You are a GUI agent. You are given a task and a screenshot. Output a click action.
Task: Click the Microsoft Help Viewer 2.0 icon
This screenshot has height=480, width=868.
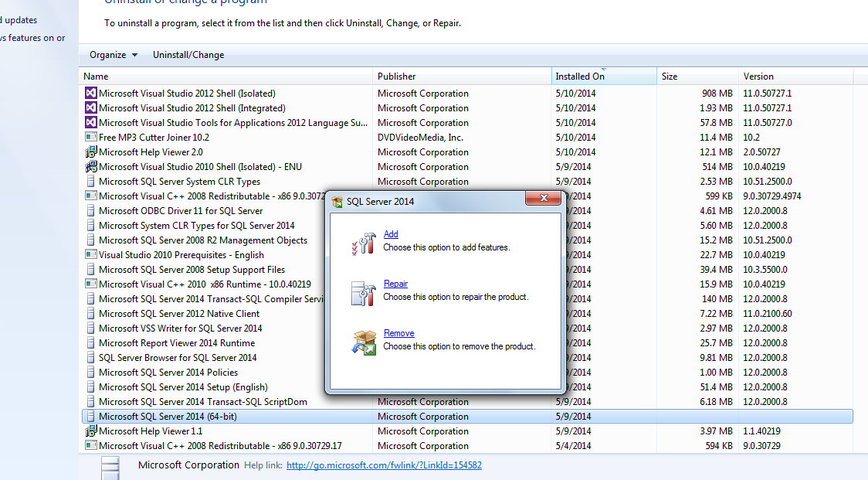pos(90,151)
